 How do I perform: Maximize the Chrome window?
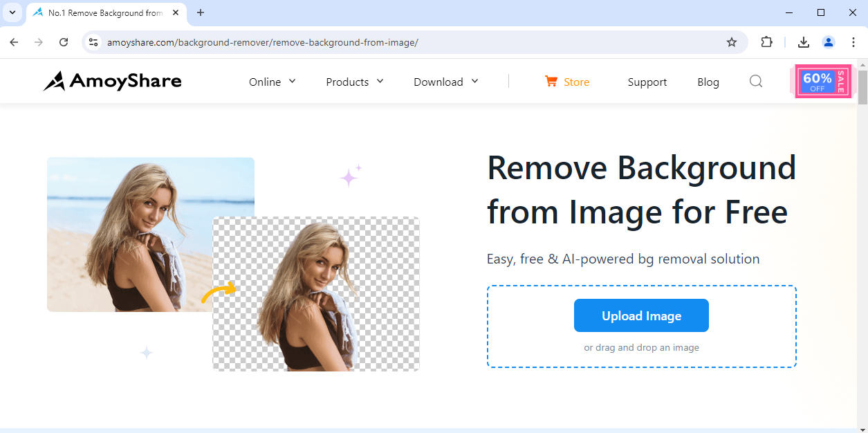pos(821,12)
